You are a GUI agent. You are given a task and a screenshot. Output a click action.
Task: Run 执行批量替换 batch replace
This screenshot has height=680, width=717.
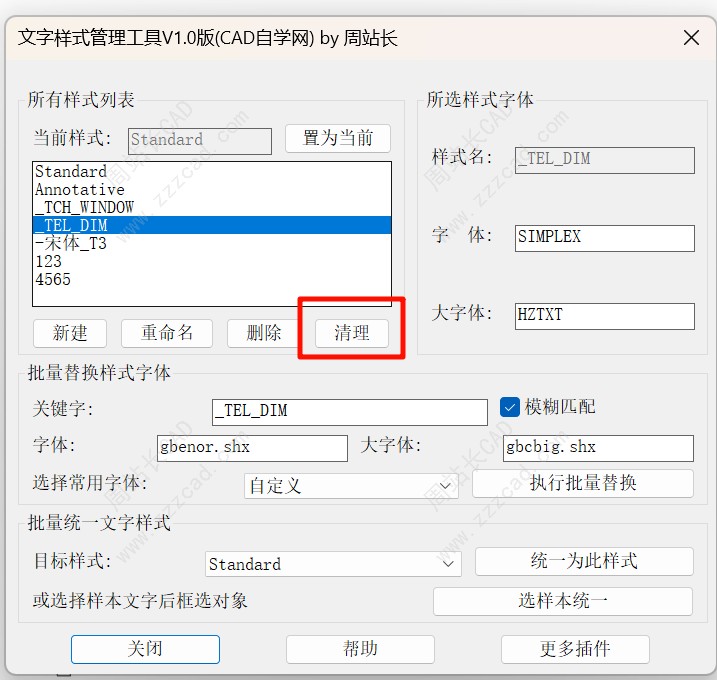(582, 483)
